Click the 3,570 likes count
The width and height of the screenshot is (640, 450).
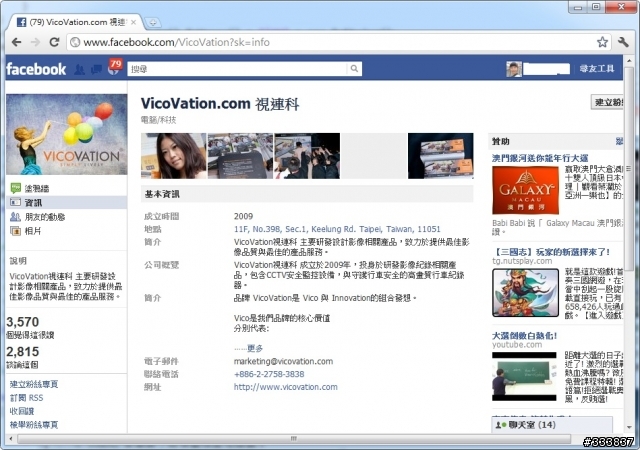click(x=23, y=322)
